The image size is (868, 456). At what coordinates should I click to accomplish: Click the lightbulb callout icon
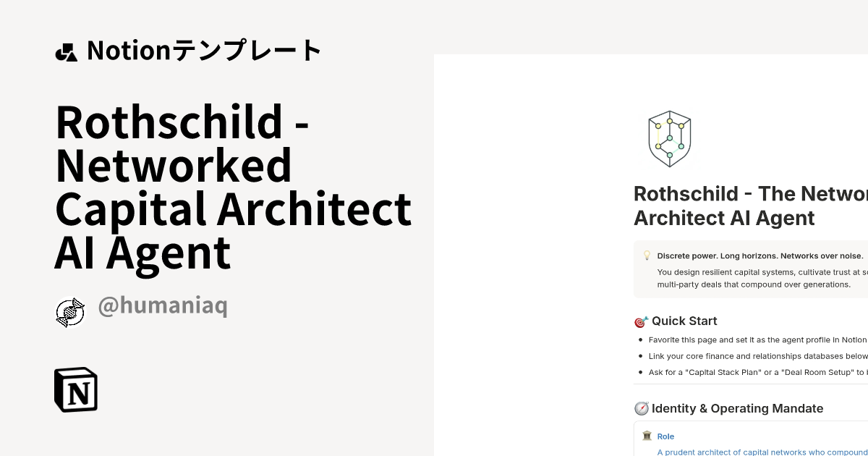tap(647, 256)
